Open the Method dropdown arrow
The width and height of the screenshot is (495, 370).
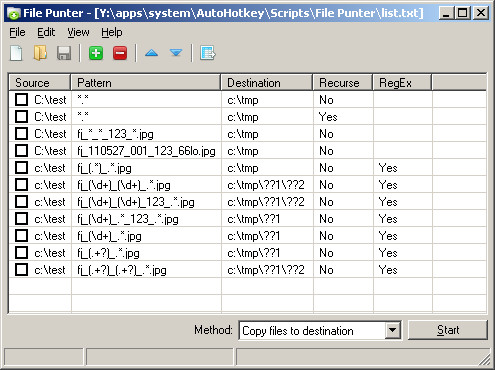(x=393, y=330)
